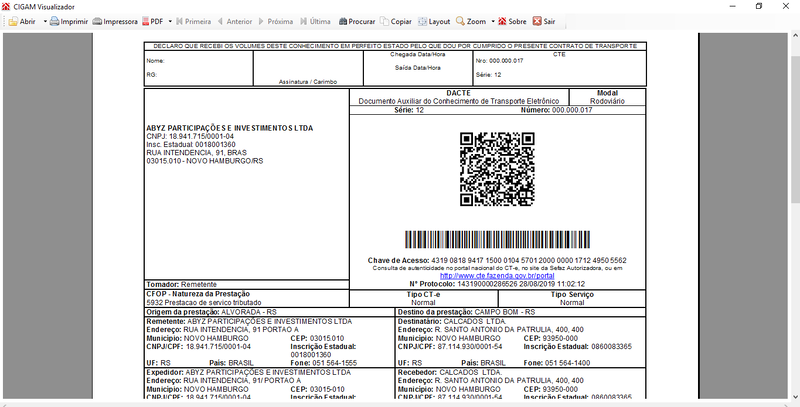Screen dimensions: 800x407
Task: Copy content using Copiar
Action: pos(396,22)
